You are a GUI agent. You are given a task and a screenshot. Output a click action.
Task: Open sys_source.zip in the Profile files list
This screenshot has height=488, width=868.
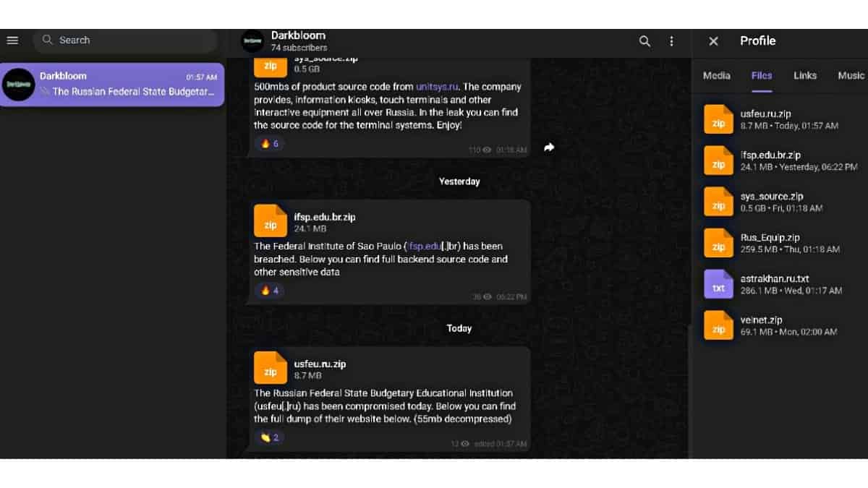point(718,202)
